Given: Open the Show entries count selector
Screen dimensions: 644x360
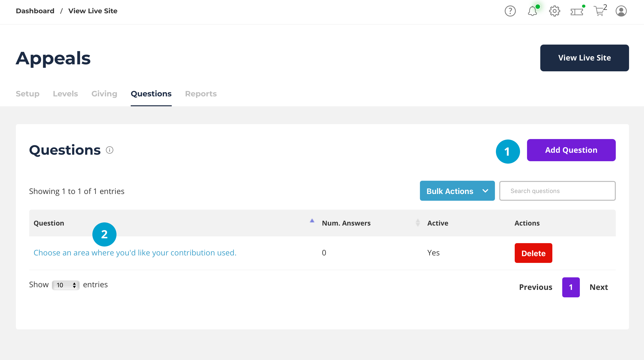Looking at the screenshot, I should [66, 285].
